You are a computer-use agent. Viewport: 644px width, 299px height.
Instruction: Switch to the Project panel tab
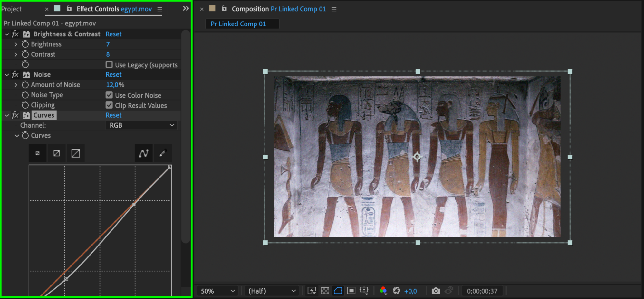coord(12,9)
